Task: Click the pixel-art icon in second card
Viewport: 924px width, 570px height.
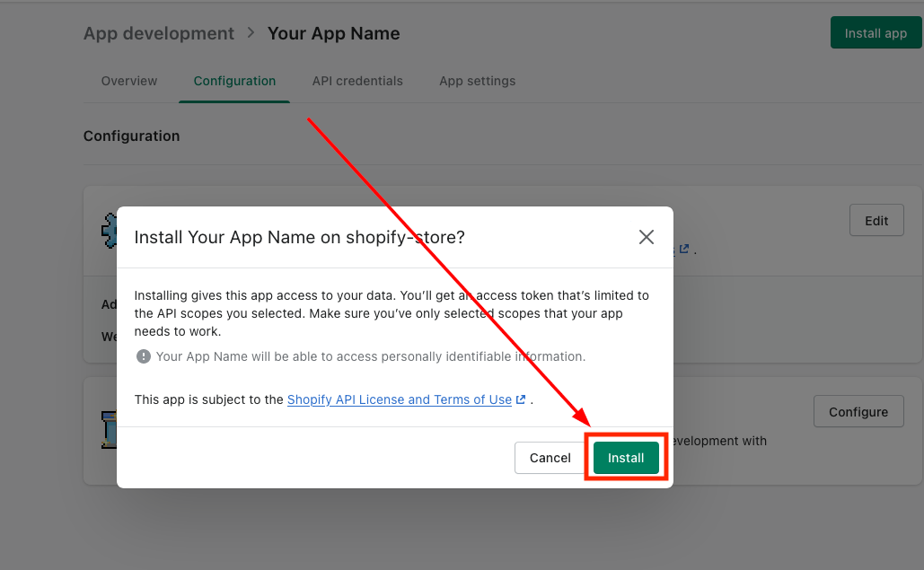Action: pos(108,429)
